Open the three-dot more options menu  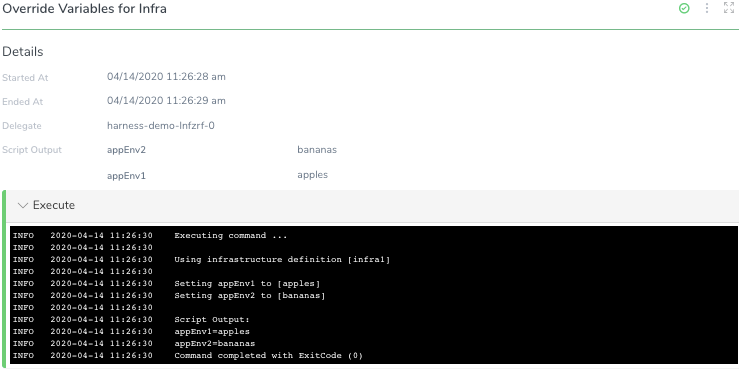pos(706,8)
